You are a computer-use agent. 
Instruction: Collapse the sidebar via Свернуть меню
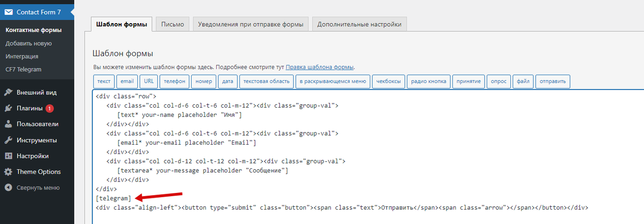tap(37, 188)
